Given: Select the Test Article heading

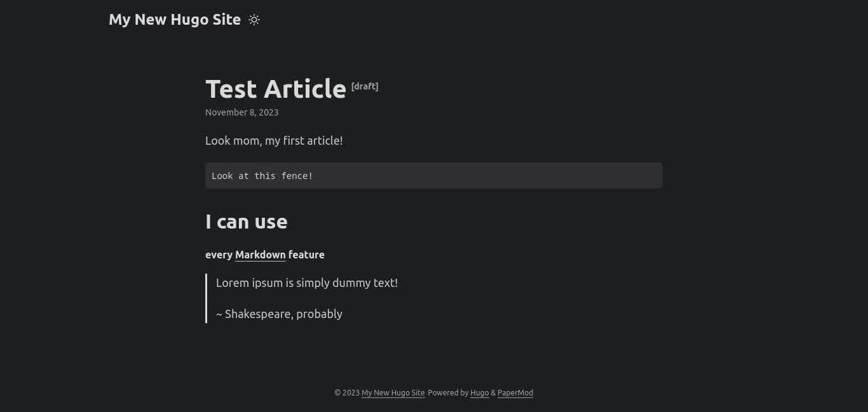Looking at the screenshot, I should click(276, 89).
